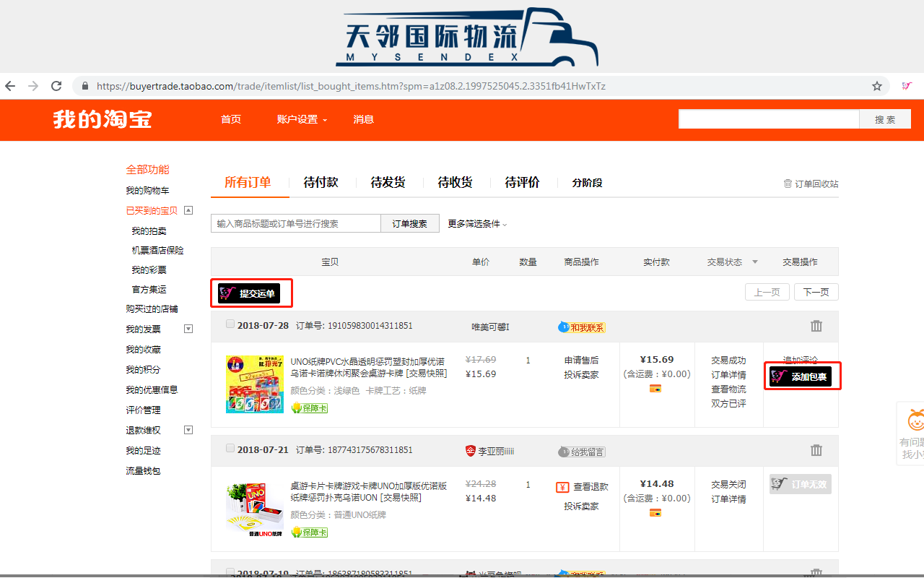
Task: Click the 提交运单 button
Action: point(250,293)
